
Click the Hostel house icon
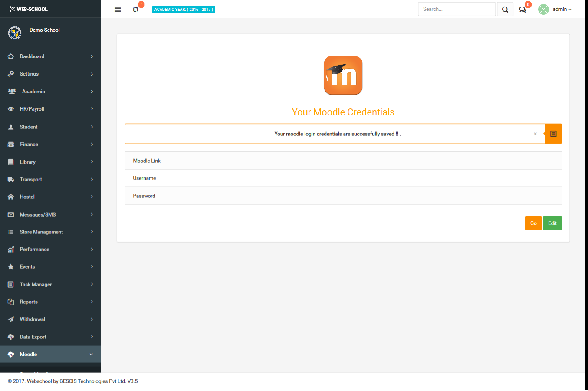click(11, 197)
